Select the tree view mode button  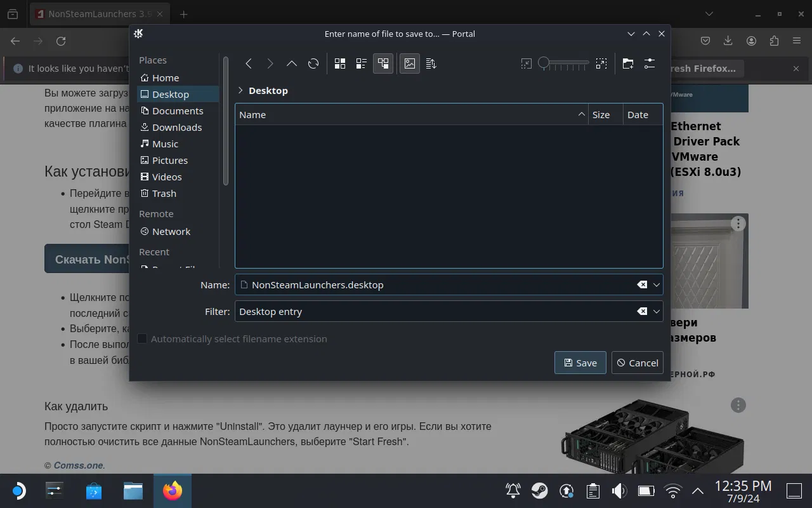[383, 63]
